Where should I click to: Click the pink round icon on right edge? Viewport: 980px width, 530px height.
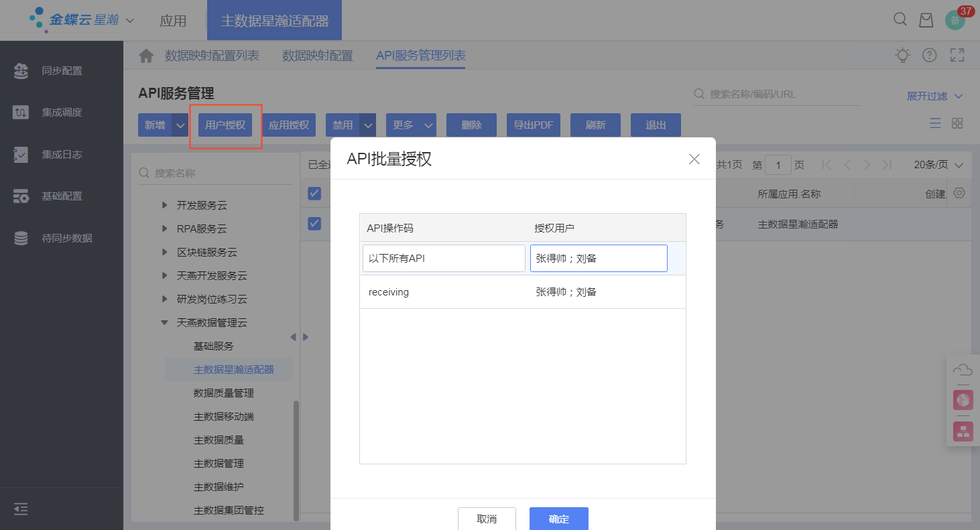[x=963, y=400]
